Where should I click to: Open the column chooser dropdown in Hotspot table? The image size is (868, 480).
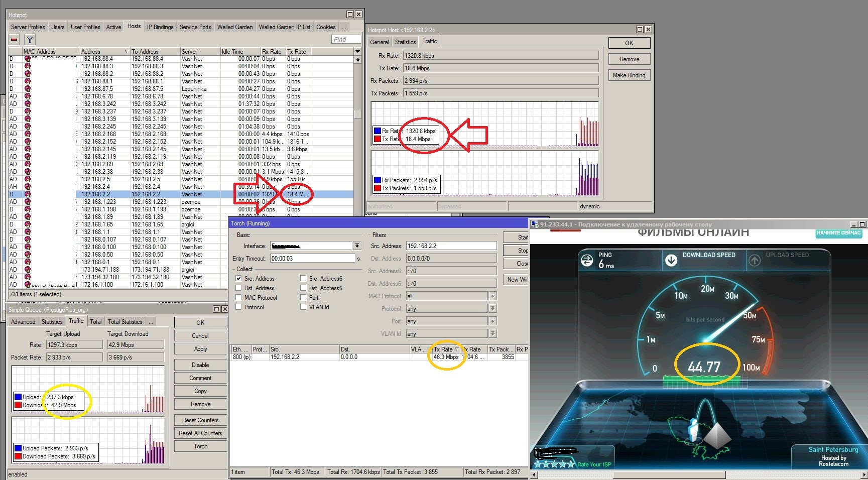pyautogui.click(x=357, y=51)
